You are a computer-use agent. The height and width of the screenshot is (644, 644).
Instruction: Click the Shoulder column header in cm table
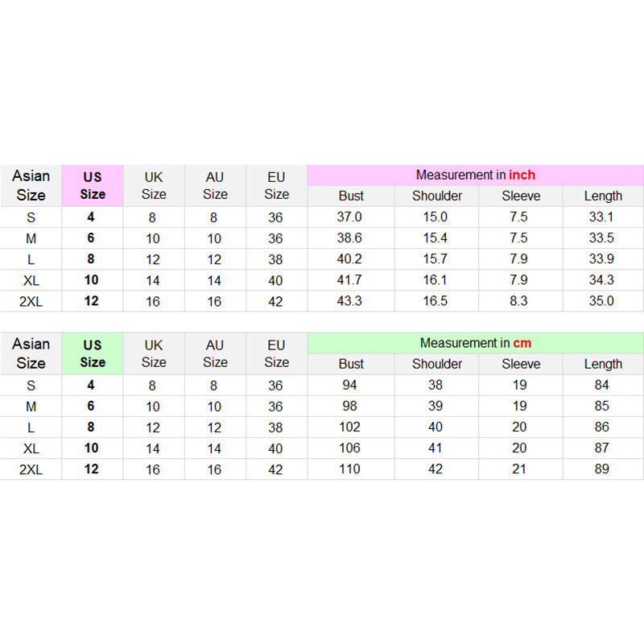click(437, 364)
